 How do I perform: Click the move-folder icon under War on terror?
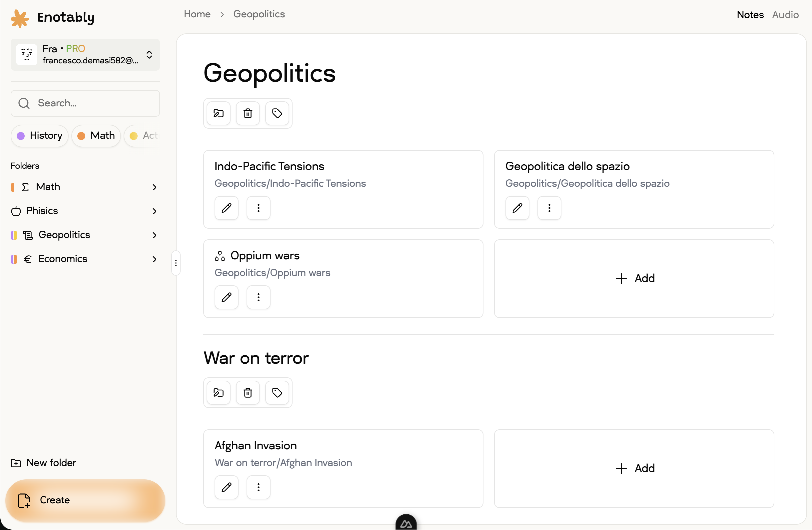218,392
